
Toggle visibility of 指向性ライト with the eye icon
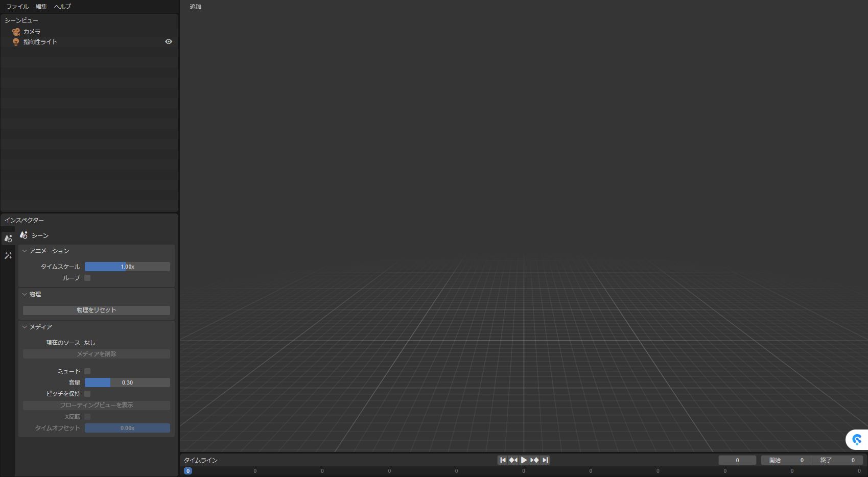click(169, 41)
